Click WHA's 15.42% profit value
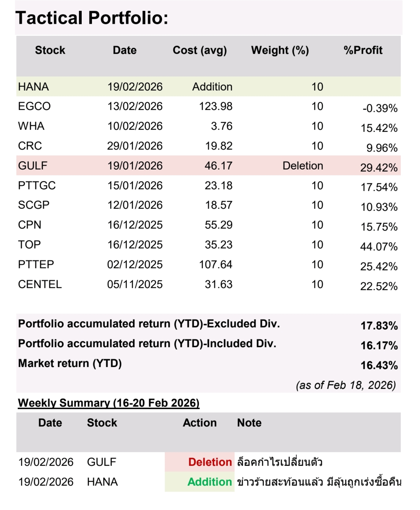The width and height of the screenshot is (420, 510). pyautogui.click(x=379, y=128)
